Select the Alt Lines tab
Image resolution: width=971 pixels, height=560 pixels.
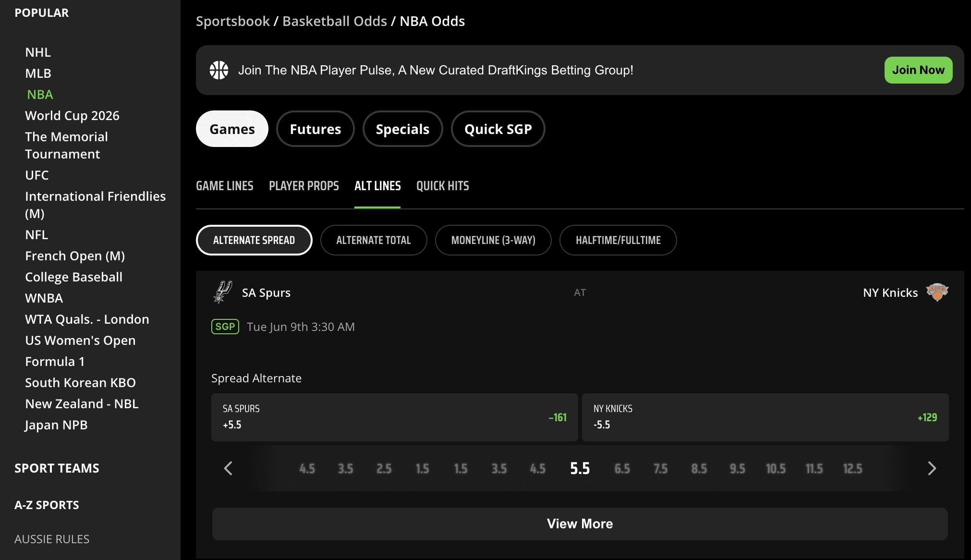point(377,186)
